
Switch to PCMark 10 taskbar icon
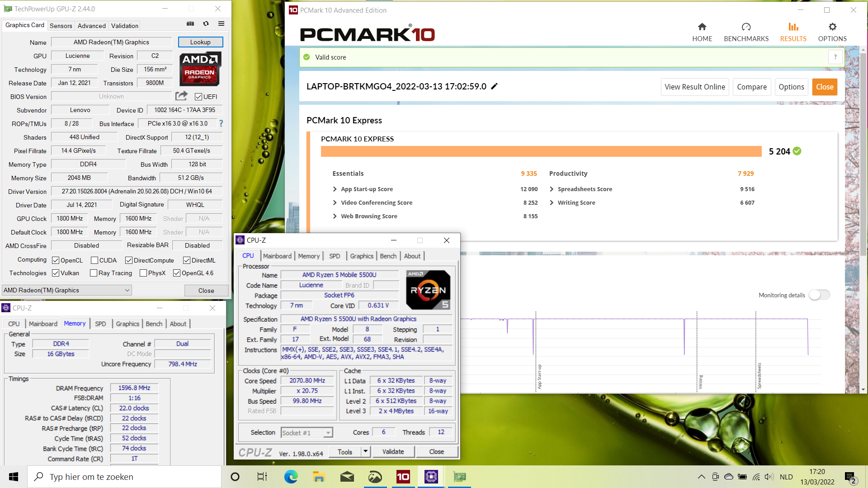403,477
